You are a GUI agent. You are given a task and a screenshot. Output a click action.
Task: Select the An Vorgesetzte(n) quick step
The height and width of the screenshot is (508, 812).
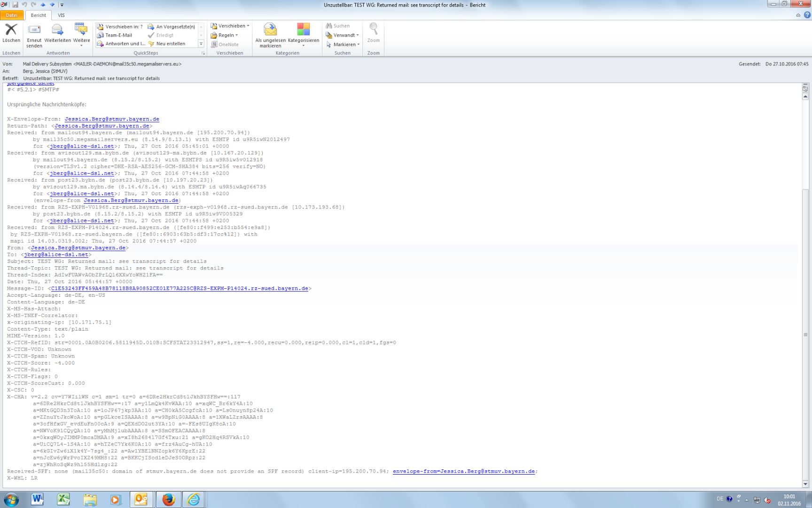(172, 27)
